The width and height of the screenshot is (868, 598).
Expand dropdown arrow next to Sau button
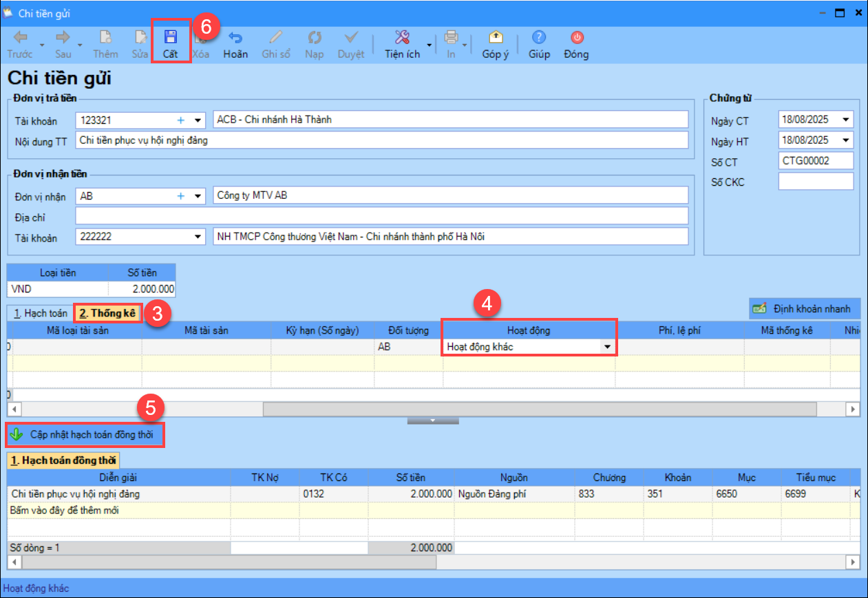80,46
